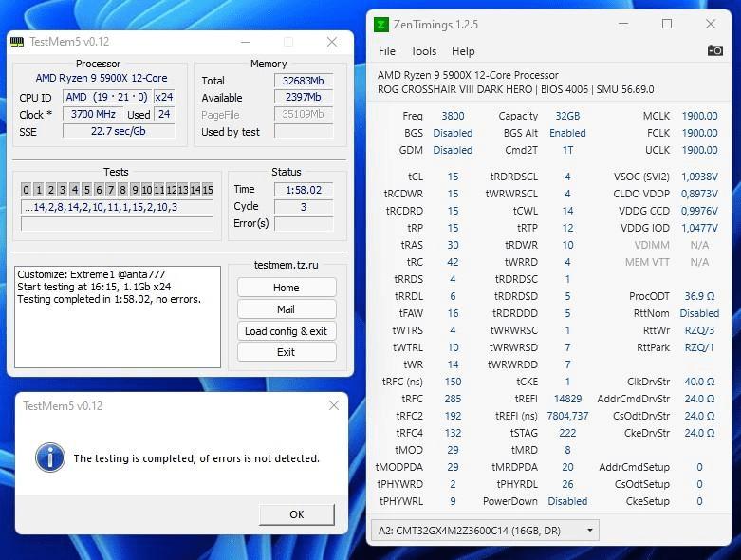Click the PowerDown value Disabled
The height and width of the screenshot is (560, 741).
pyautogui.click(x=567, y=501)
